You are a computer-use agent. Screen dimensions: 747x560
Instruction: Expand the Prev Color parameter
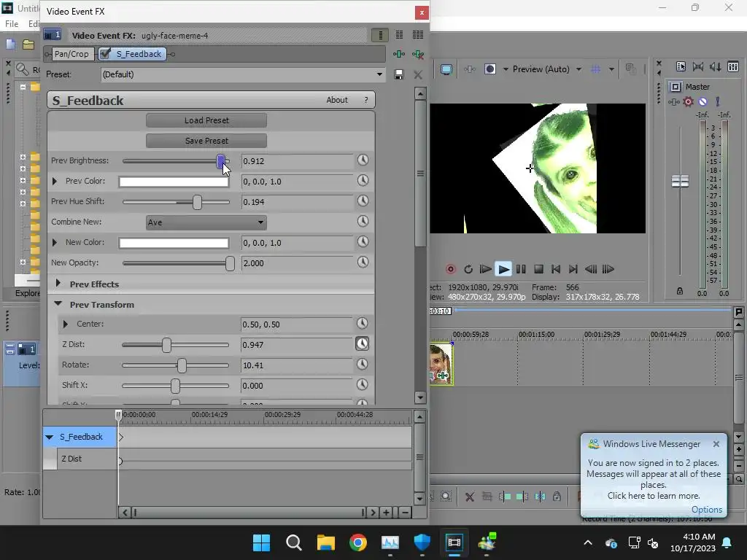55,181
